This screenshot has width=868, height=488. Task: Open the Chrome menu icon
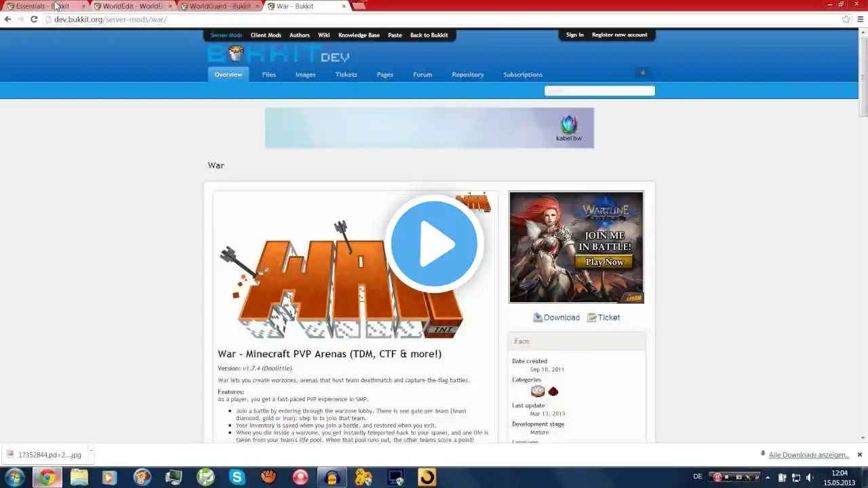coord(859,19)
